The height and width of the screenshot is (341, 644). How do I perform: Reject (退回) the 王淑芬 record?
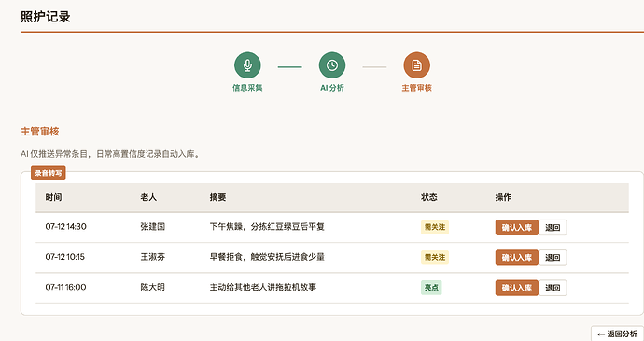click(553, 258)
